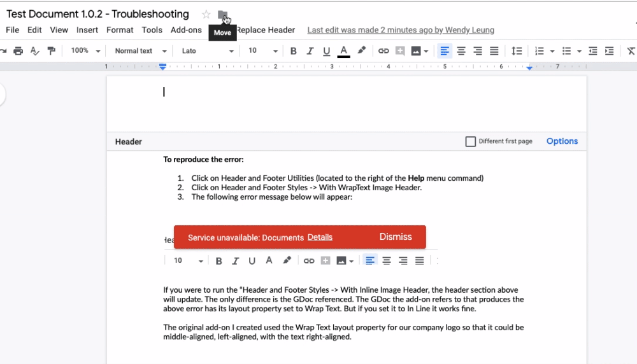This screenshot has height=364, width=637.
Task: Open the Lato font dropdown
Action: click(x=208, y=51)
